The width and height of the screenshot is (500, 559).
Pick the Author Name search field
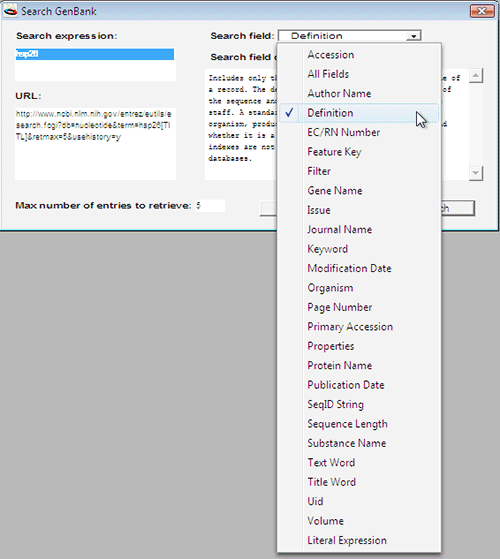point(359,94)
